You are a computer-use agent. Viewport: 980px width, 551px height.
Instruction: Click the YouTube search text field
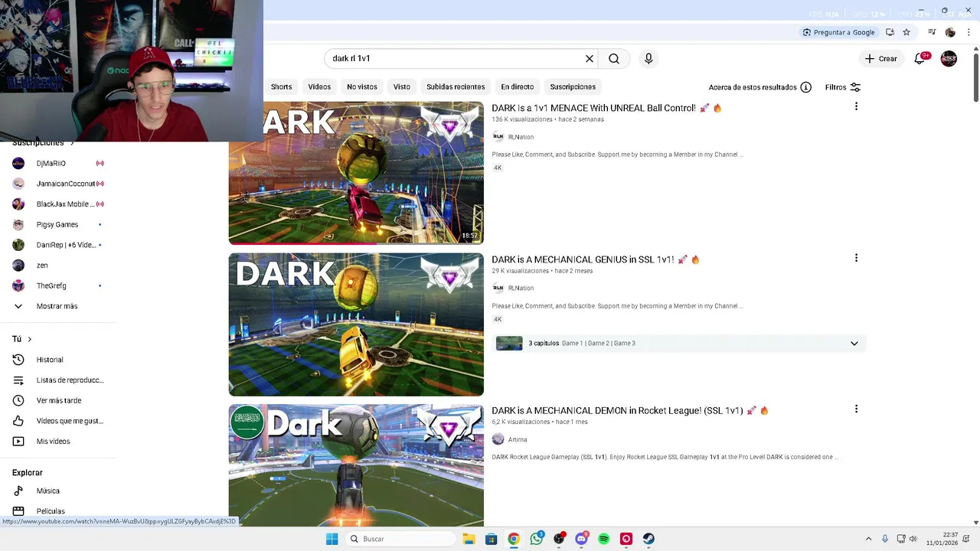[456, 58]
